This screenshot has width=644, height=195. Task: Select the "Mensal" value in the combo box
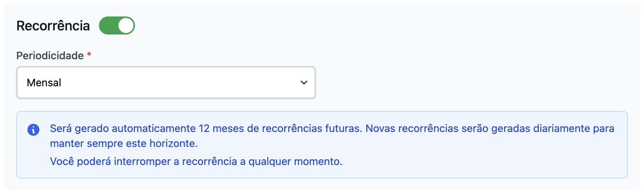coord(44,82)
